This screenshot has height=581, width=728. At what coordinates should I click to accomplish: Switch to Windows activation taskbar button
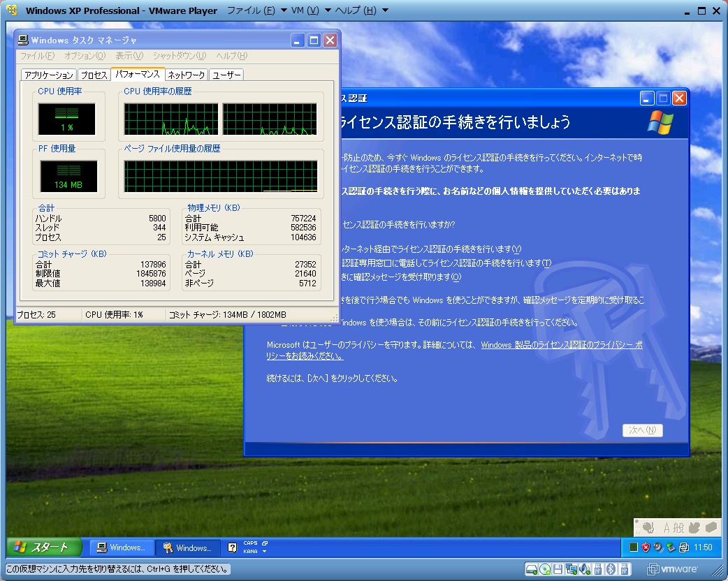pos(187,547)
